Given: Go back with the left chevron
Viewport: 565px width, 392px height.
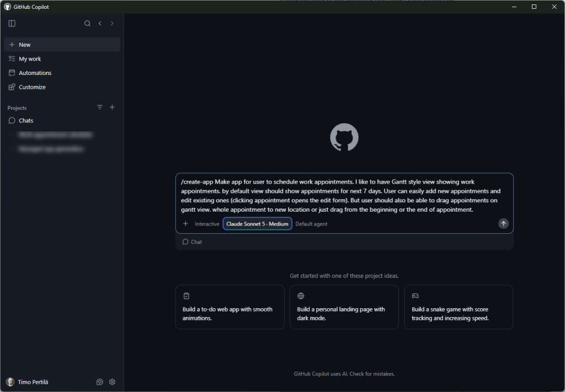Looking at the screenshot, I should point(100,23).
